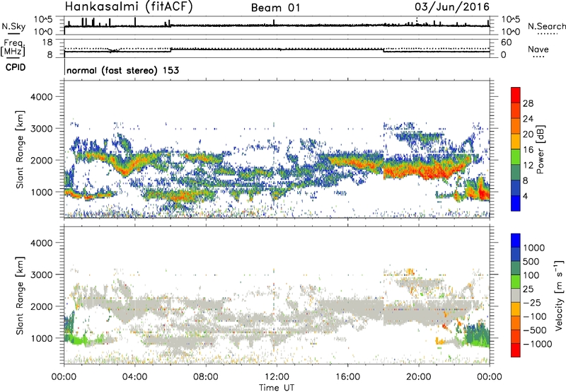This screenshot has width=566, height=392.
Task: Click the 1000 velocity colorbar label
Action: click(x=534, y=248)
